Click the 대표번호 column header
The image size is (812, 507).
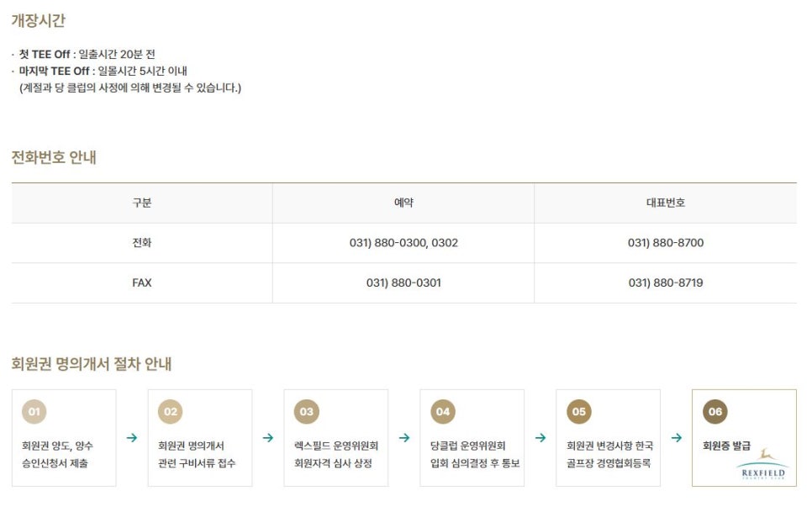point(666,203)
